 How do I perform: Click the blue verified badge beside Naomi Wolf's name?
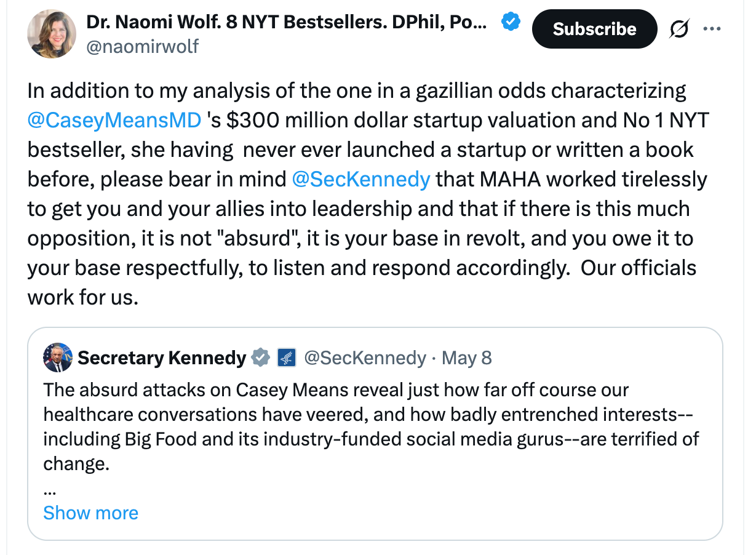[x=511, y=23]
